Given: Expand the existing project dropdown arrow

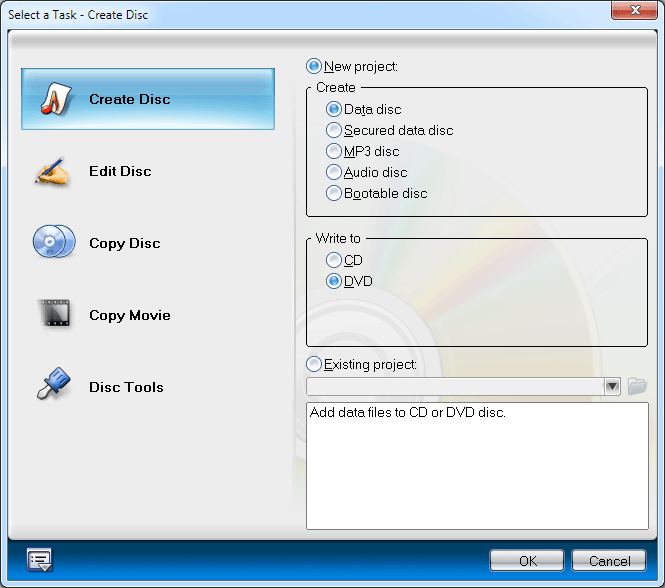Looking at the screenshot, I should pyautogui.click(x=612, y=386).
